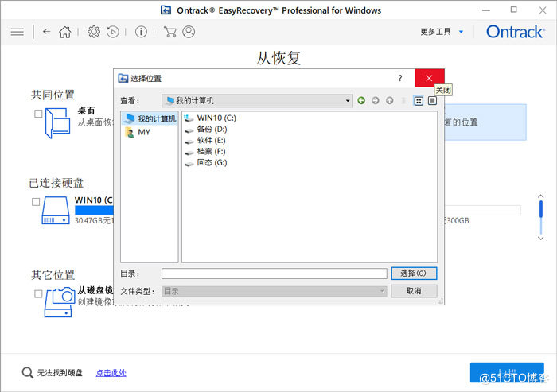The height and width of the screenshot is (392, 557).
Task: Click dialog green back arrow
Action: pyautogui.click(x=361, y=100)
